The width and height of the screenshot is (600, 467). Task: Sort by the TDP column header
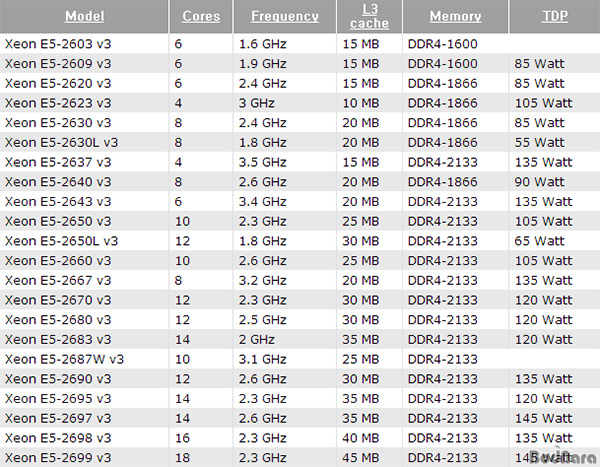coord(555,16)
